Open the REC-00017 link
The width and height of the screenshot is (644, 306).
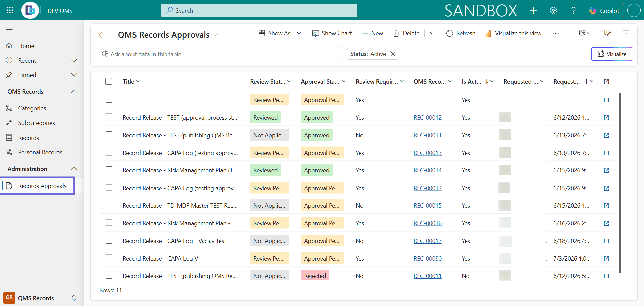427,241
